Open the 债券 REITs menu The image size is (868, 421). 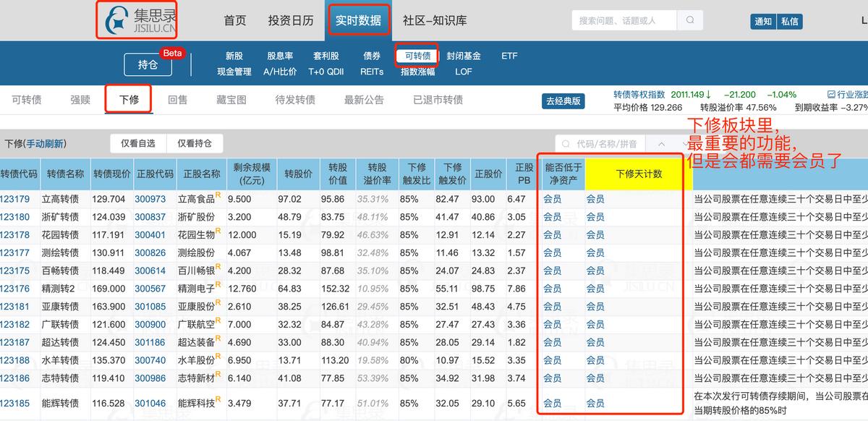coord(370,64)
